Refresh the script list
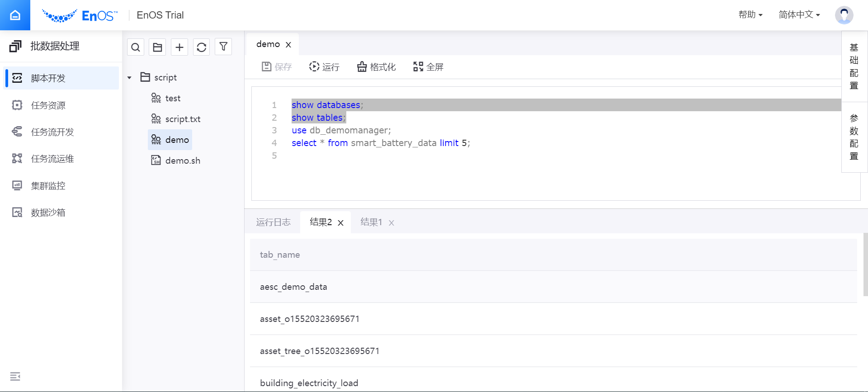 pos(202,47)
